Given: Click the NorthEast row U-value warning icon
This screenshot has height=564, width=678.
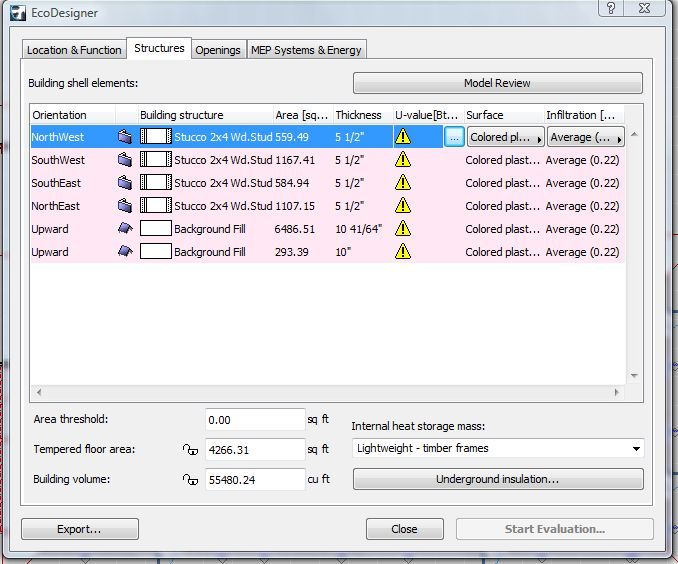Looking at the screenshot, I should click(x=403, y=205).
